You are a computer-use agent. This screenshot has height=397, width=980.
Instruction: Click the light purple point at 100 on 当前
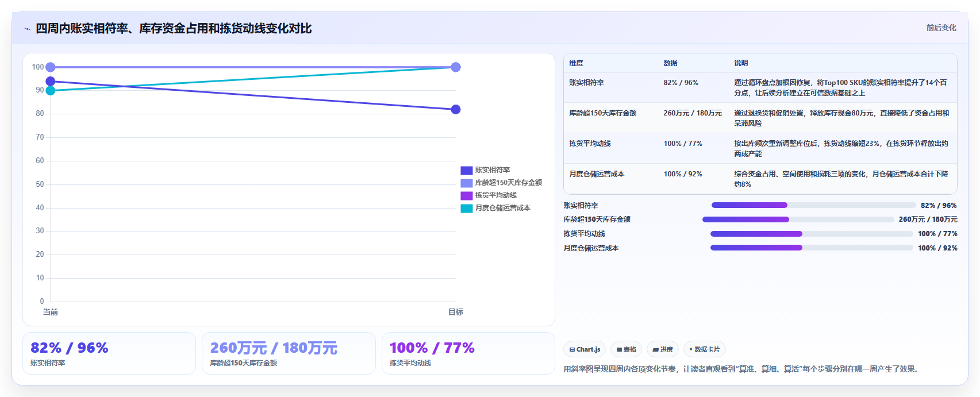click(51, 67)
